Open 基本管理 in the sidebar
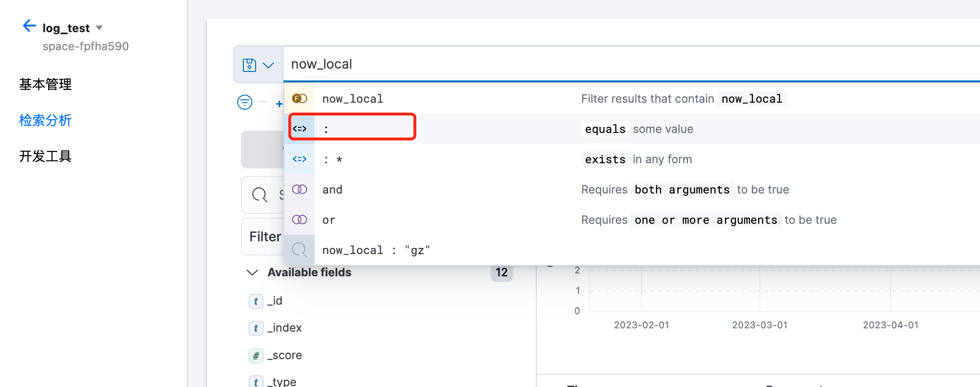Screen dimensions: 980x387 click(x=45, y=84)
